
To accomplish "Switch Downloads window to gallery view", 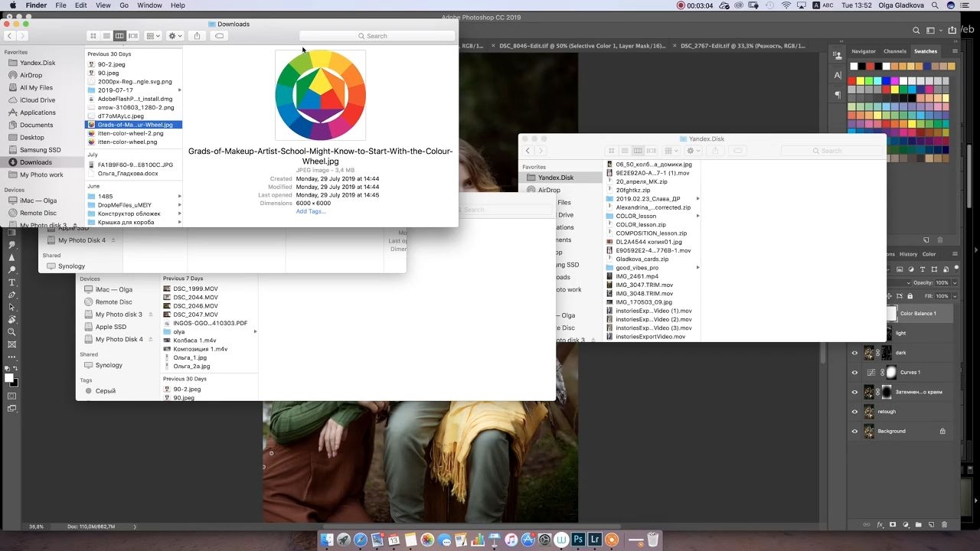I will tap(133, 36).
